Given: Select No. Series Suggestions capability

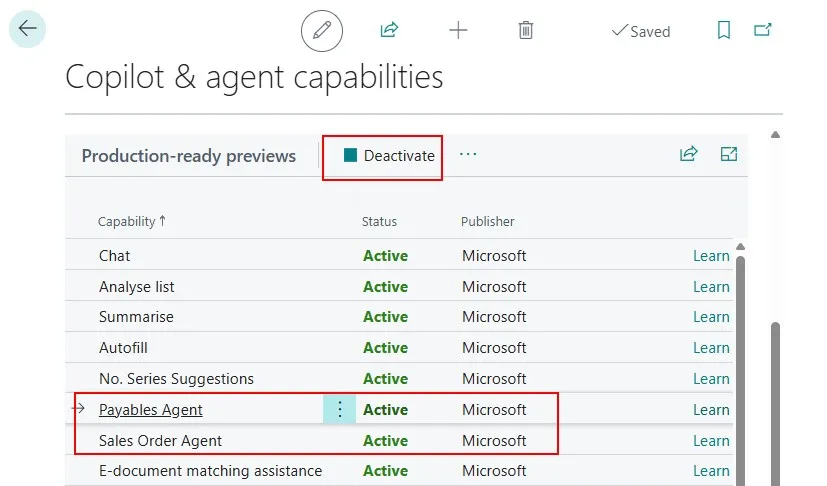Looking at the screenshot, I should point(176,379).
